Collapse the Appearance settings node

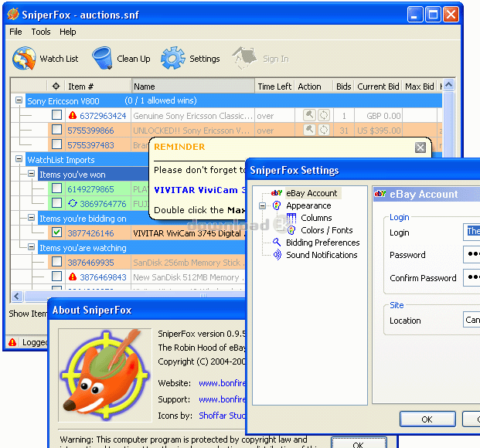(x=262, y=205)
